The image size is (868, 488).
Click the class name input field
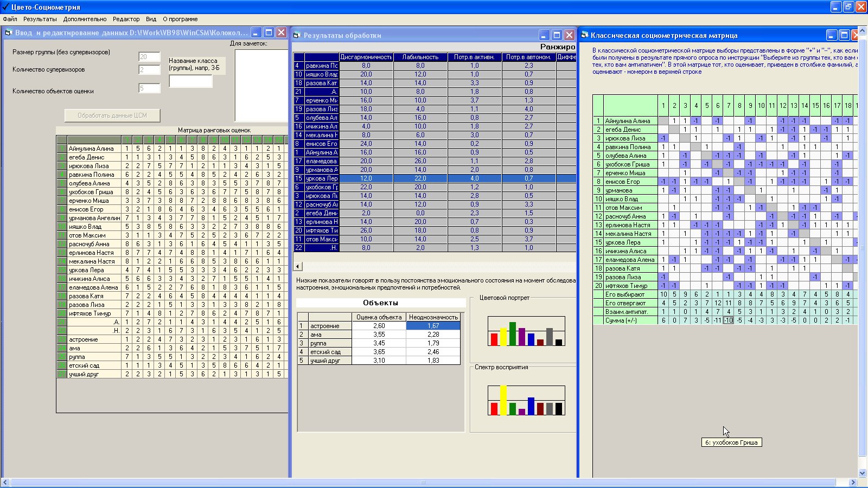pyautogui.click(x=190, y=81)
